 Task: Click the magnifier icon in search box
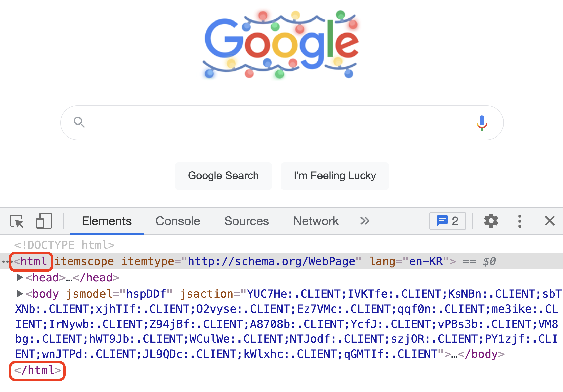[x=79, y=122]
